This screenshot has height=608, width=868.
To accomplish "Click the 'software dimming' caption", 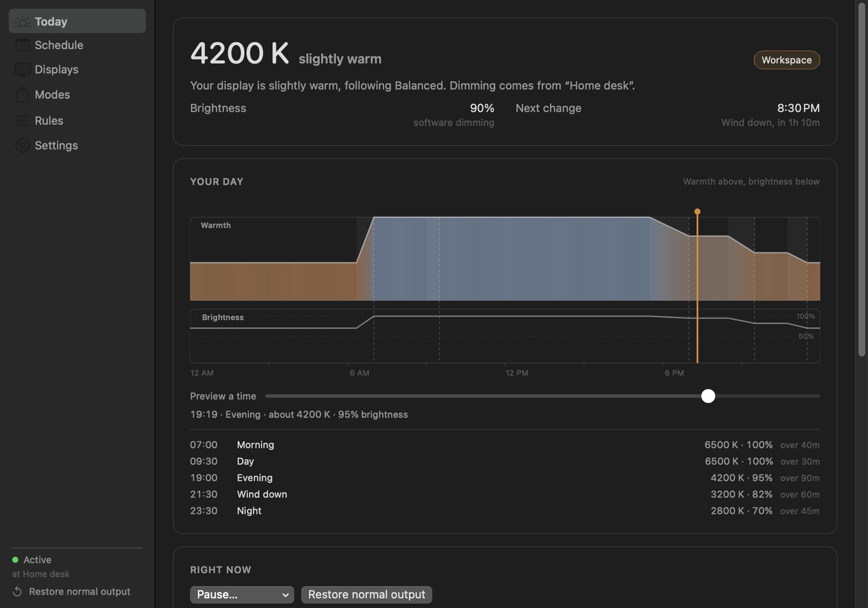I will (x=454, y=123).
